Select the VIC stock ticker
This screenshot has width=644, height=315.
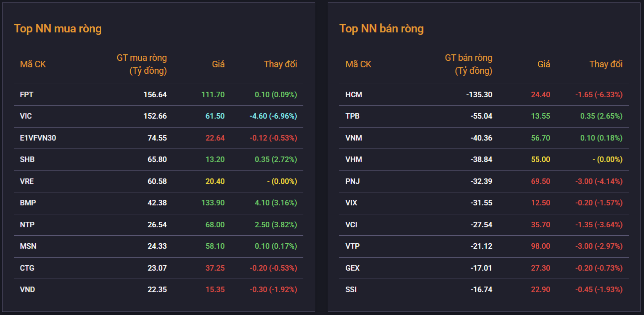pos(26,116)
